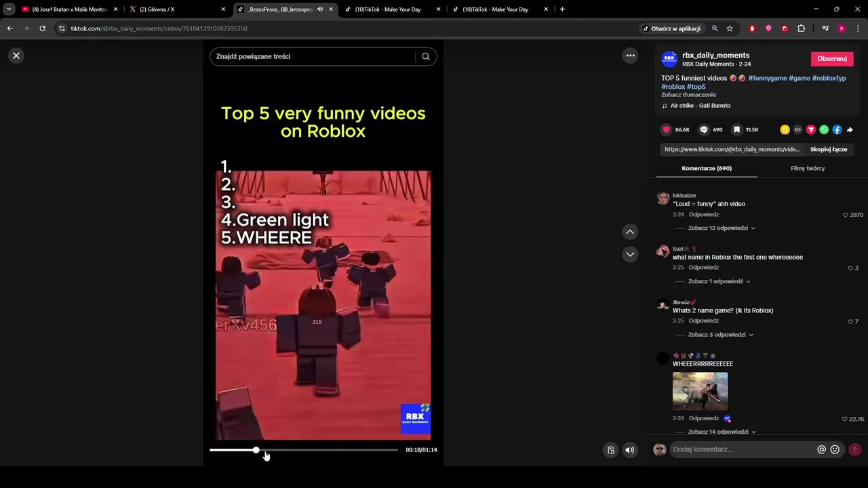868x488 pixels.
Task: Switch to Filmy twórcy tab
Action: (808, 168)
